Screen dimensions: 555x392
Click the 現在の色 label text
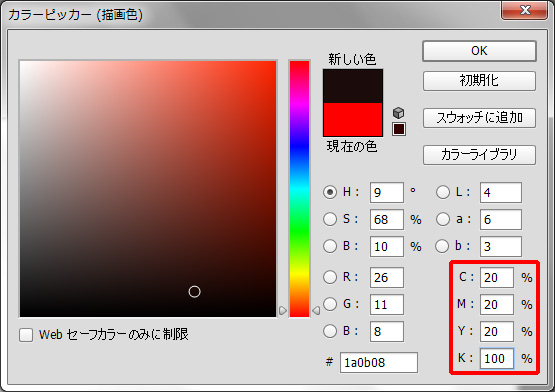[x=352, y=146]
